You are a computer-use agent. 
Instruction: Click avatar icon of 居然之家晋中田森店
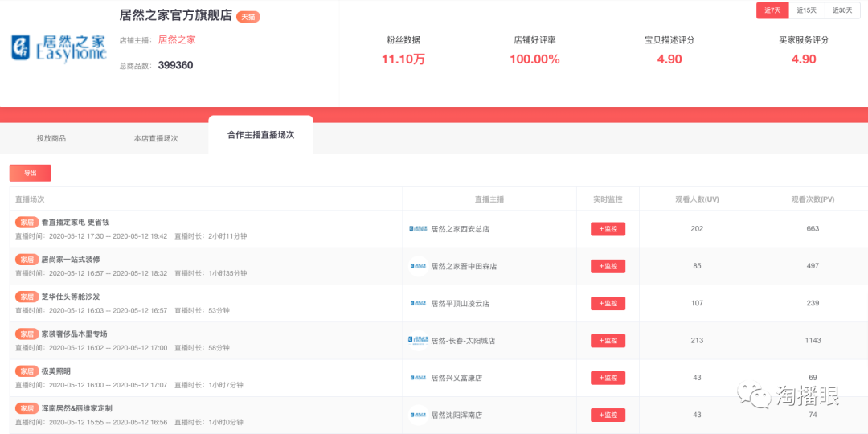[x=418, y=266]
